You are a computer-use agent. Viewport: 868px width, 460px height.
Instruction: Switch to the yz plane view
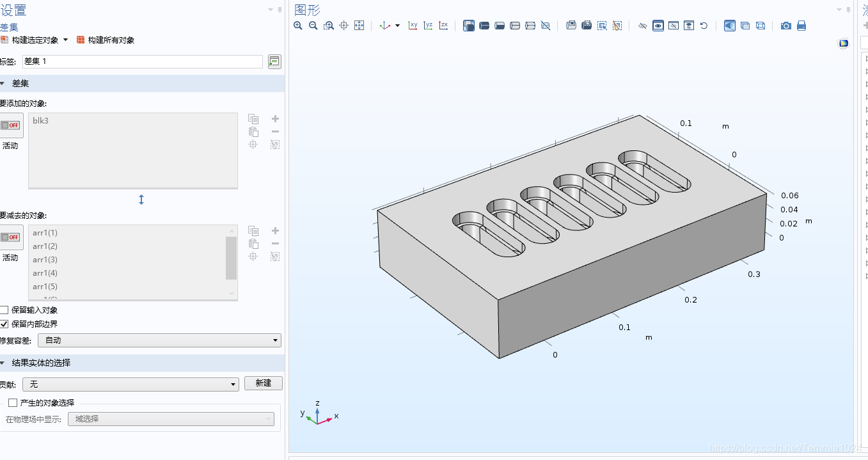coord(429,26)
